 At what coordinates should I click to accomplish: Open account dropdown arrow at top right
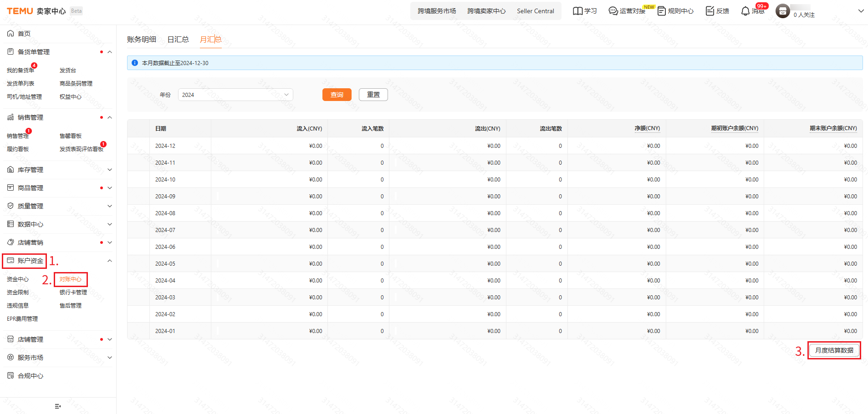(861, 11)
